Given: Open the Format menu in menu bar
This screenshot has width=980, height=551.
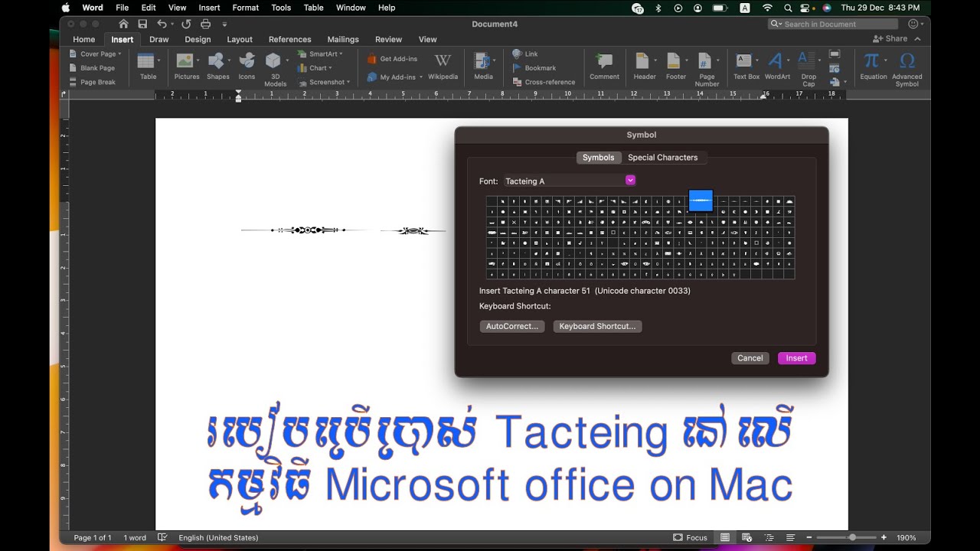Looking at the screenshot, I should 246,8.
